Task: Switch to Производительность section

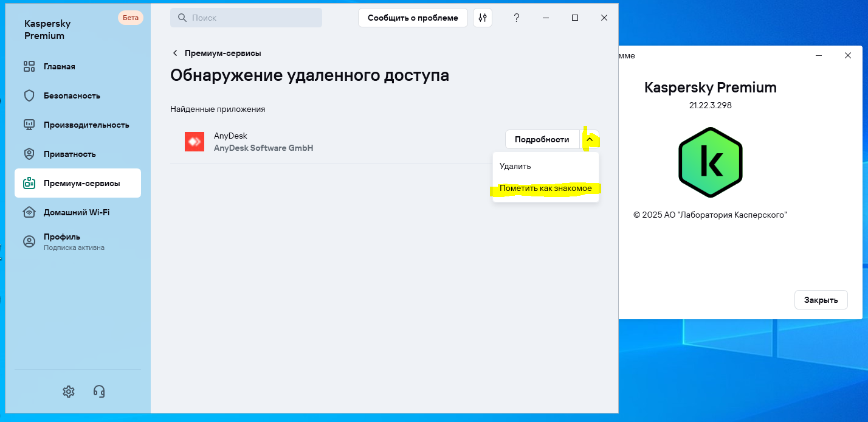Action: (86, 125)
